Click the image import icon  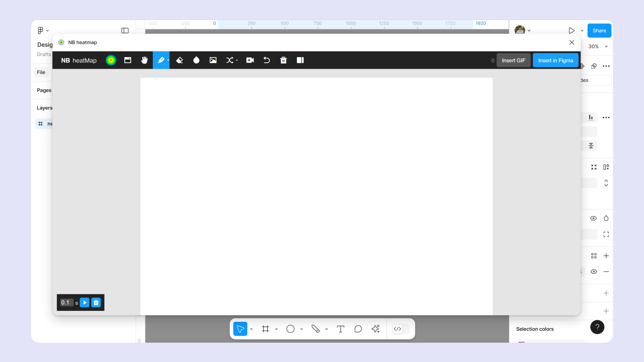point(213,60)
